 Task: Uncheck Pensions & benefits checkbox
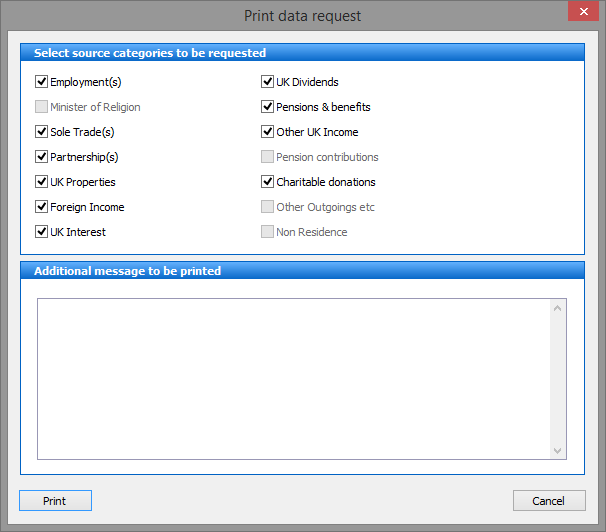[267, 107]
